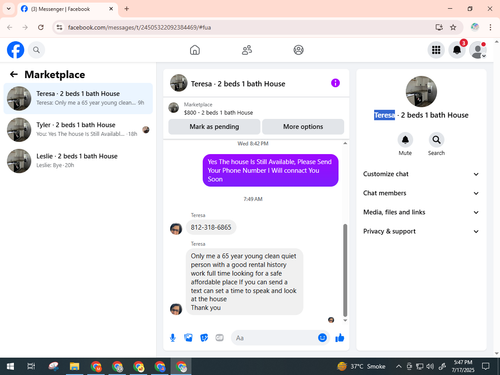Open the taskbar clock showing 5:47 PM
The height and width of the screenshot is (375, 500).
coord(463,366)
